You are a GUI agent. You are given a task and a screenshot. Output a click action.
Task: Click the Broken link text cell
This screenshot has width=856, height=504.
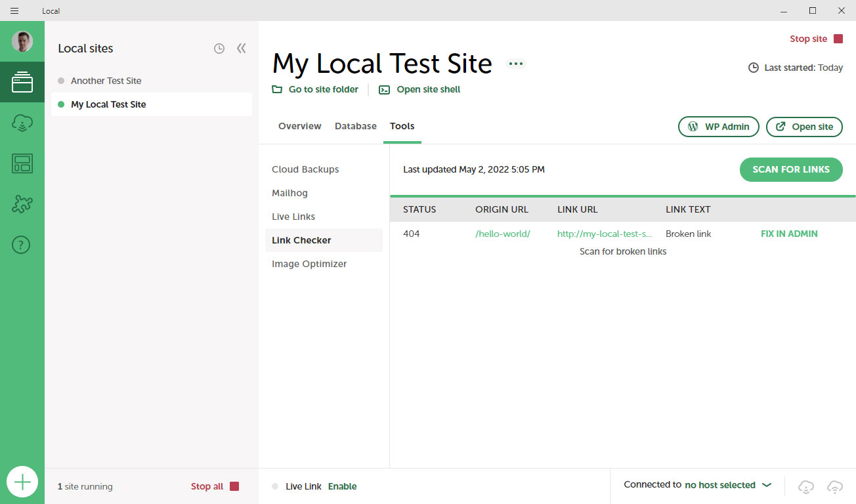pos(688,234)
